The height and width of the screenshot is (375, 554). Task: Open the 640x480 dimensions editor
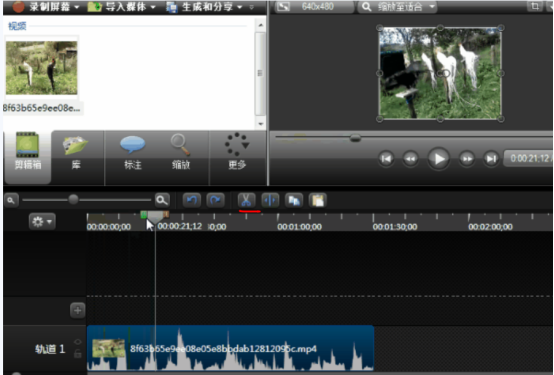[313, 6]
